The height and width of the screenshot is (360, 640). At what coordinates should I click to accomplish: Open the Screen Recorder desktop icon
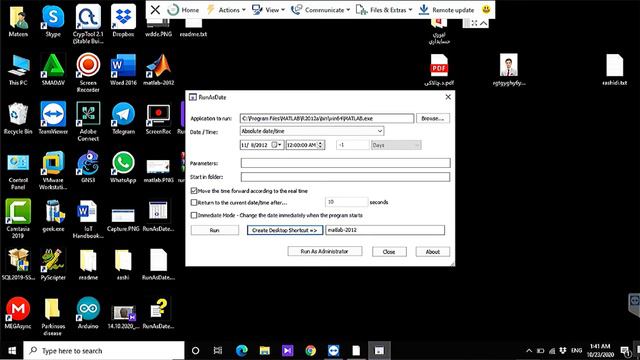pos(88,73)
